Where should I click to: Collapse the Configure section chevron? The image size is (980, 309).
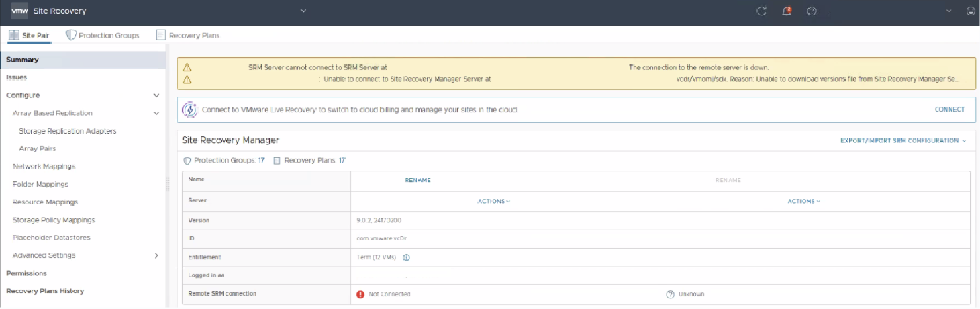156,95
